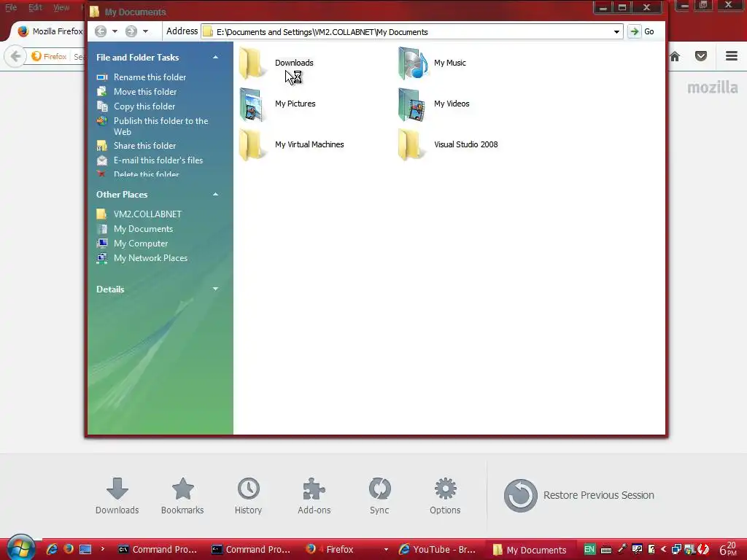Open the Visual Studio 2008 folder icon
Screen dimensions: 747x560
tap(411, 144)
